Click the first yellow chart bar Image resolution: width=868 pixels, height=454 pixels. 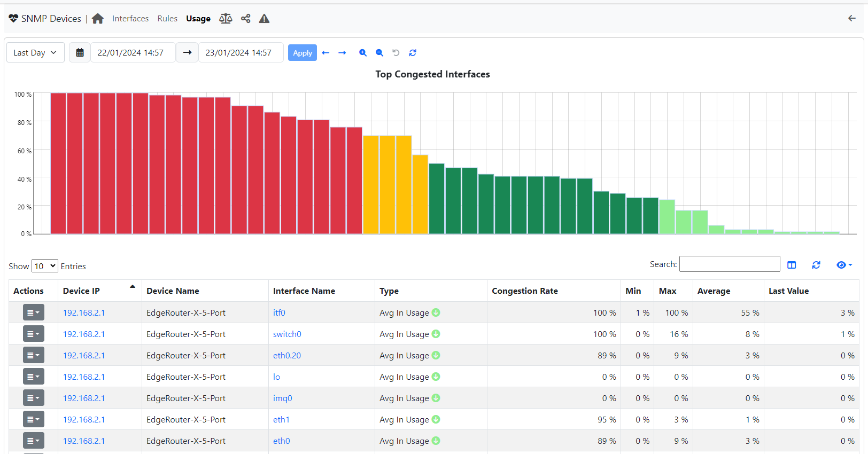(371, 185)
